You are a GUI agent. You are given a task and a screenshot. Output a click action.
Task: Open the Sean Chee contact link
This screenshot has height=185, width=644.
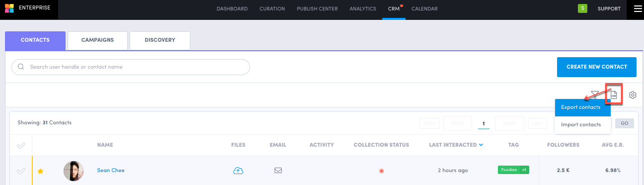[x=111, y=171]
